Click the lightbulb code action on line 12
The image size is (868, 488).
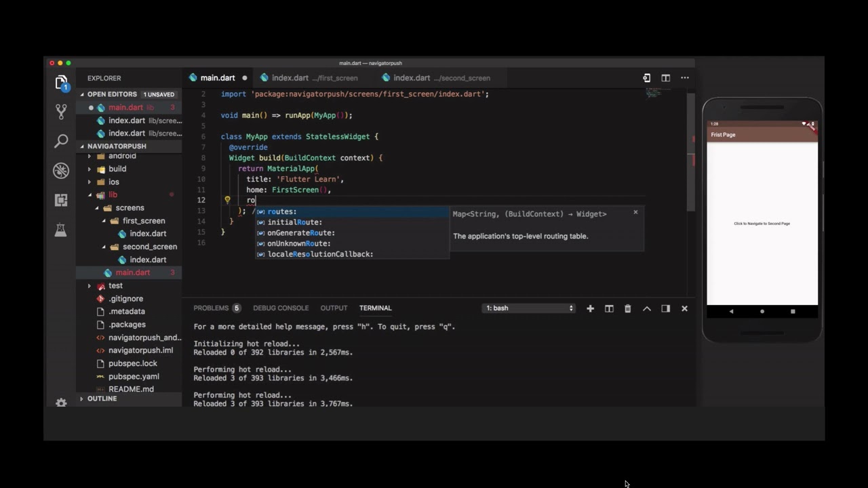tap(227, 200)
